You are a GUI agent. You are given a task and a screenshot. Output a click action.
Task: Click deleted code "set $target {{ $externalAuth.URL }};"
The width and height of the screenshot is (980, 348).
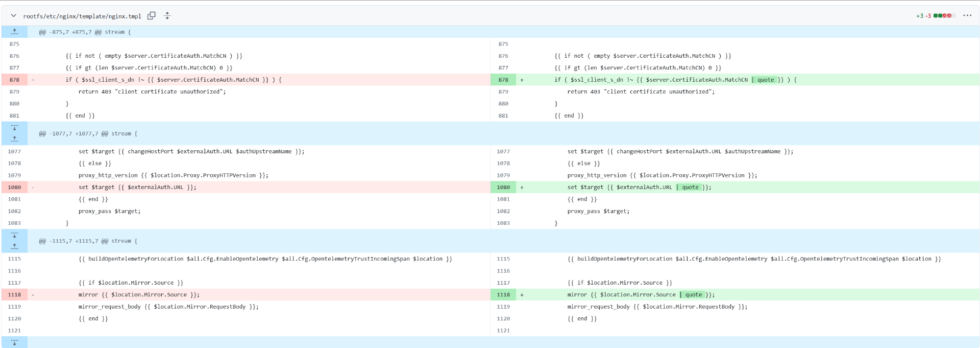(137, 188)
